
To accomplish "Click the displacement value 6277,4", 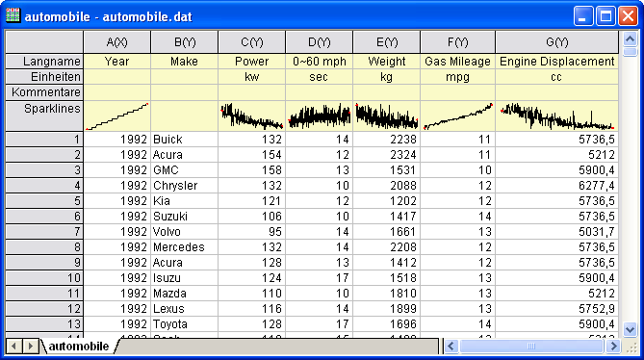I will [557, 186].
